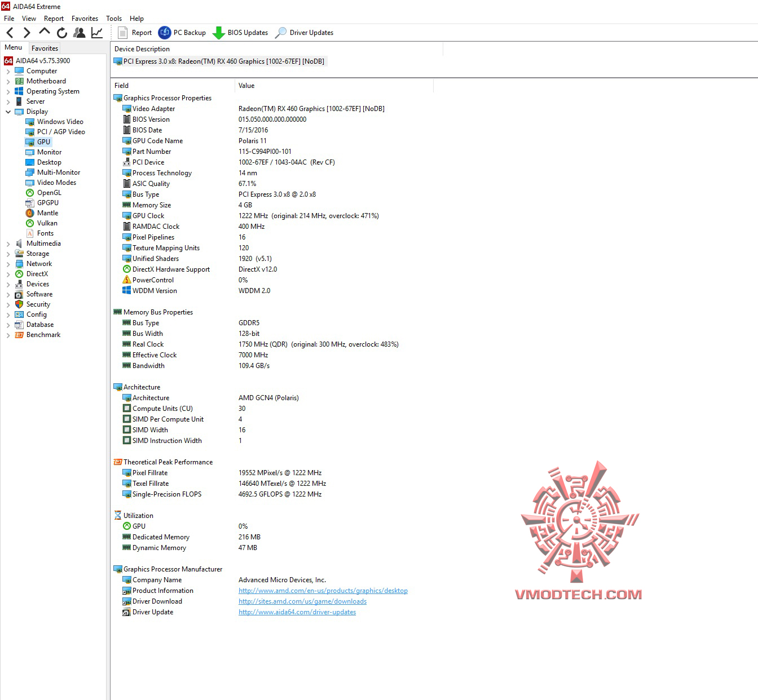Click the Driver Updates toolbar label
The width and height of the screenshot is (758, 700).
click(x=311, y=33)
